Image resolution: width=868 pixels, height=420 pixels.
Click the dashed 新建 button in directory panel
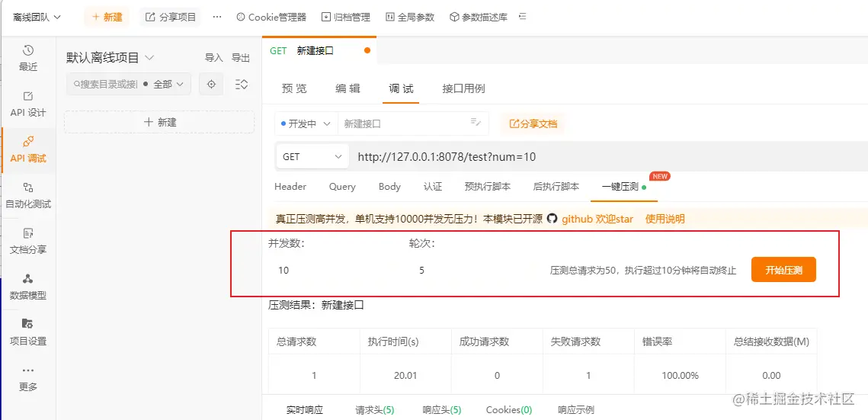159,122
